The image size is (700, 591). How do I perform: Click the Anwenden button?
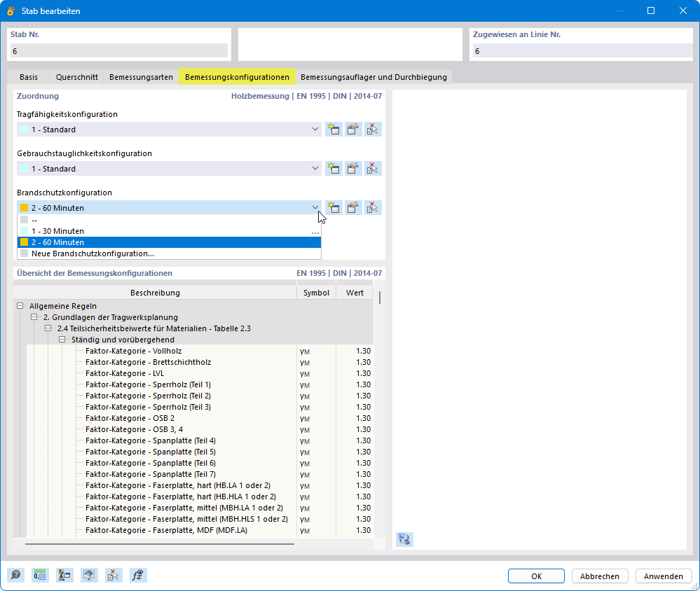[x=664, y=576]
